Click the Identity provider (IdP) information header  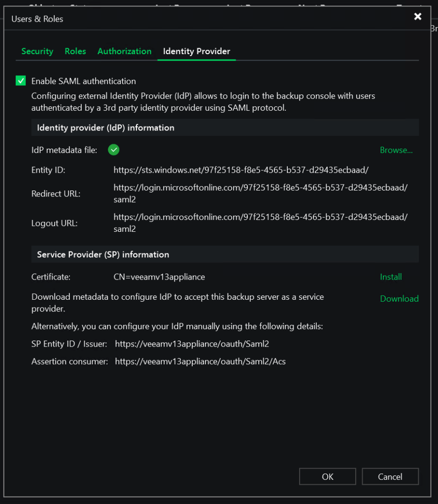click(x=106, y=128)
